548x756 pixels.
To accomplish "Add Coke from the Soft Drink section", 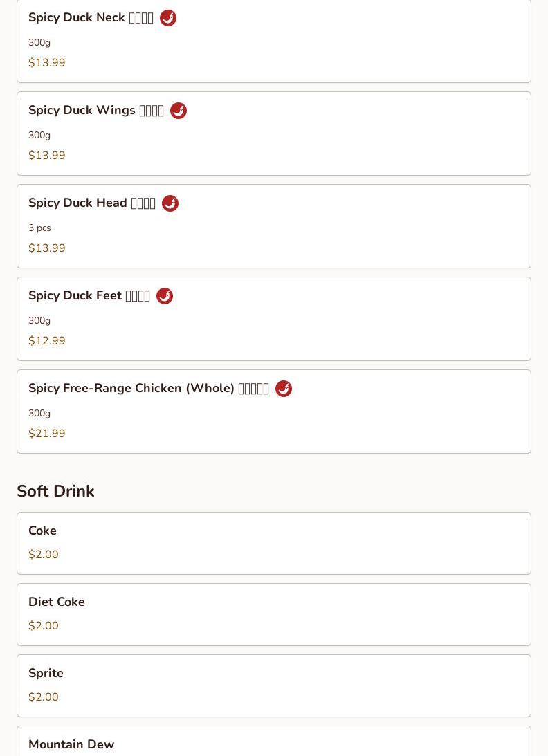I will (x=274, y=544).
